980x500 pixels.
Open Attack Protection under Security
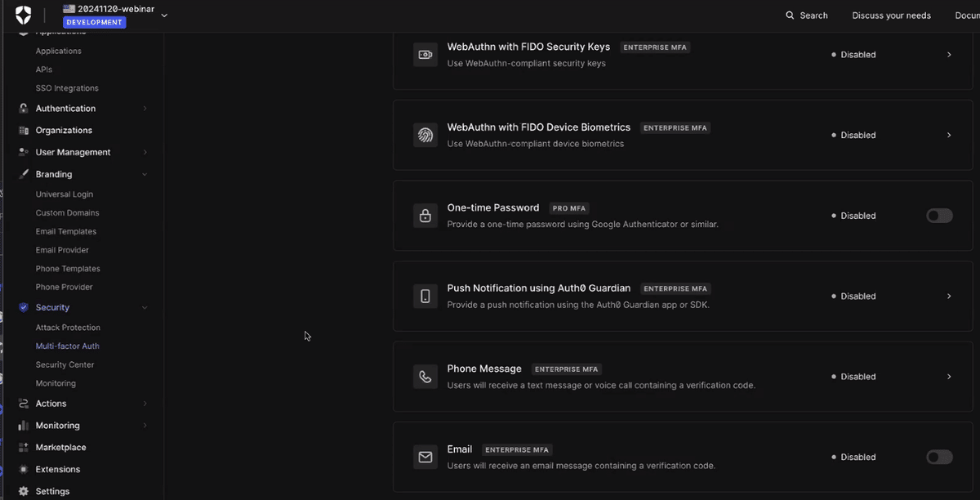click(x=68, y=328)
